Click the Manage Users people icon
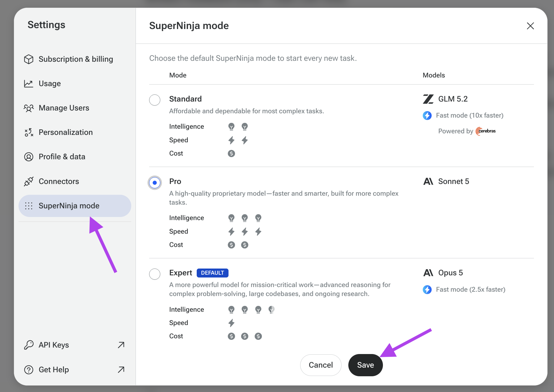 29,108
